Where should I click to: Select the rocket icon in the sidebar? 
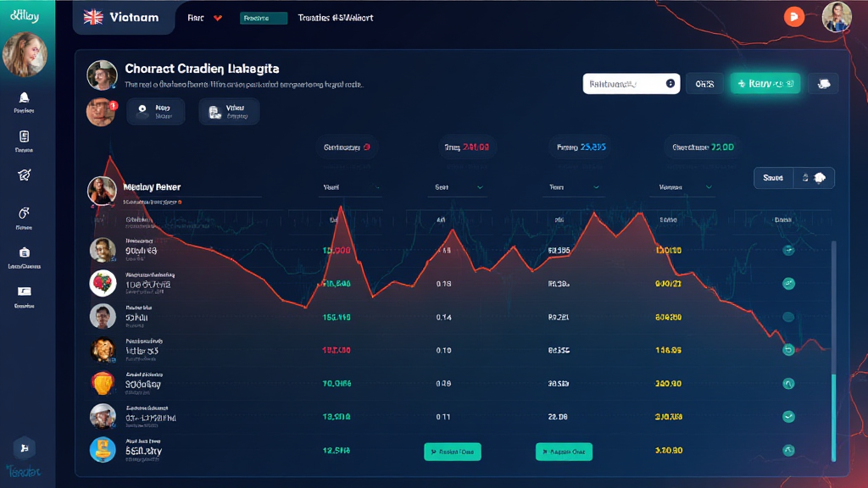[x=24, y=175]
